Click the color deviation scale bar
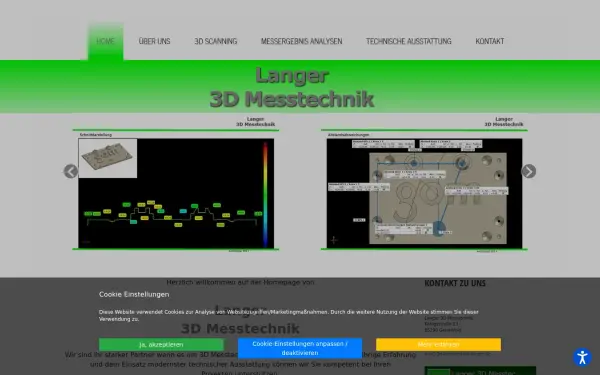This screenshot has height=375, width=600. (x=265, y=194)
